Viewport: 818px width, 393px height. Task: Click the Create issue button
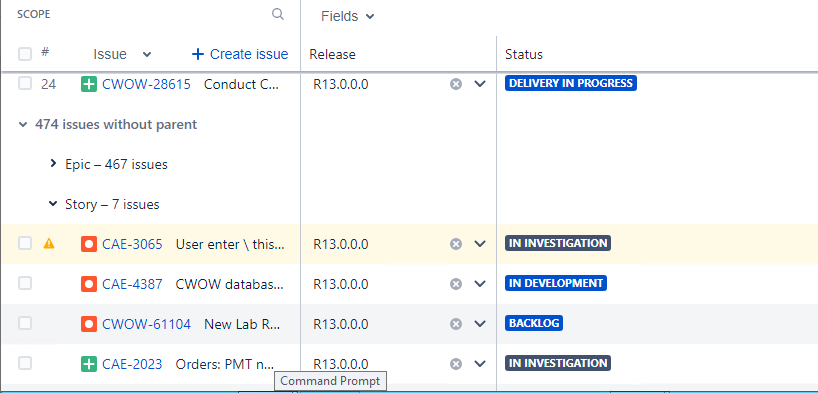pyautogui.click(x=240, y=54)
